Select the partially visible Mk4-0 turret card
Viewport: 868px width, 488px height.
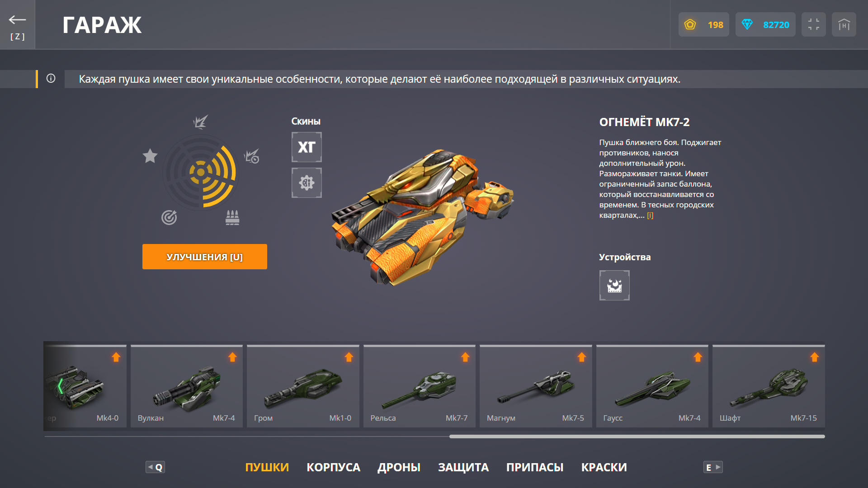pos(85,386)
